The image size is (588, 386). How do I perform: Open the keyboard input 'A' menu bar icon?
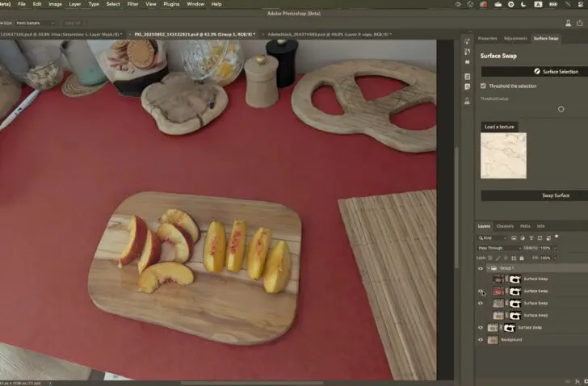click(x=538, y=5)
